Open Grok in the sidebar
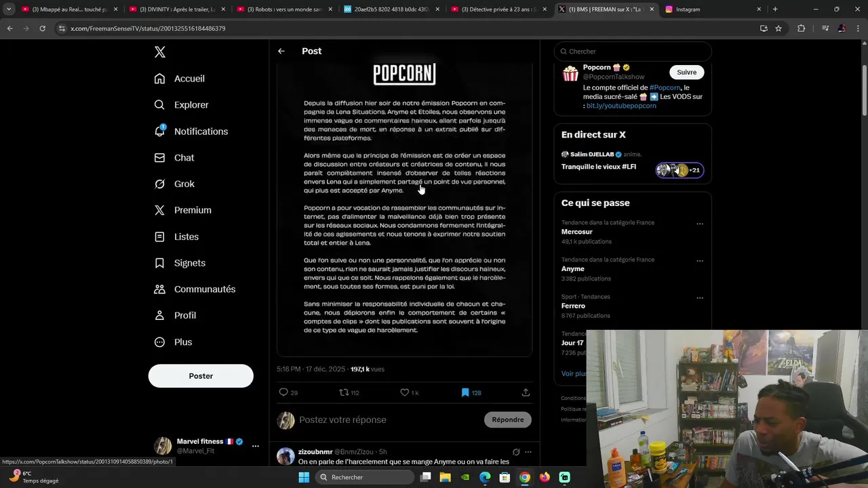Image resolution: width=868 pixels, height=488 pixels. [174, 184]
